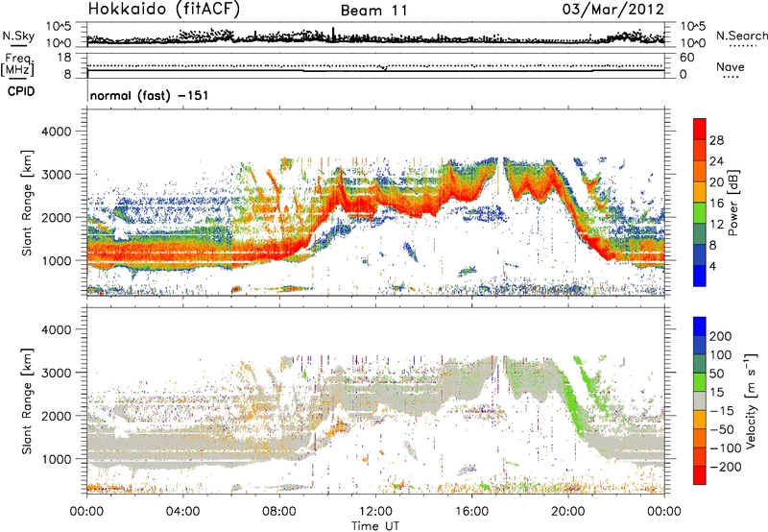Click the '20' label on Power colorbar
This screenshot has height=532, width=768.
pyautogui.click(x=716, y=182)
